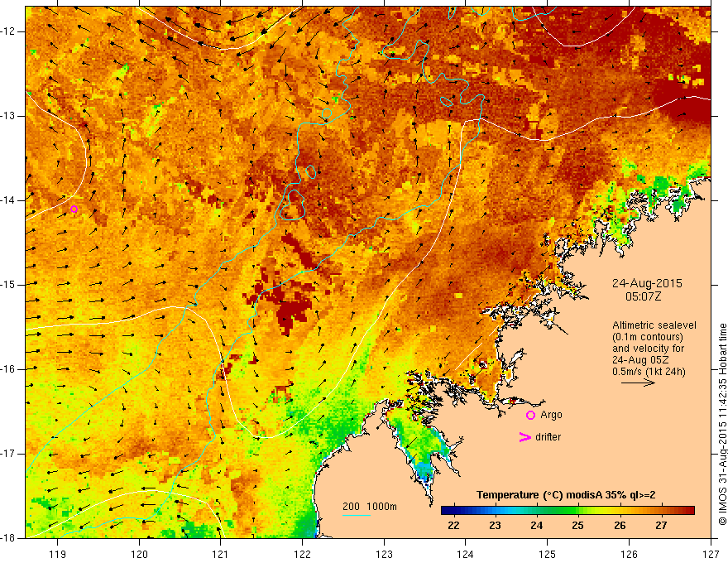Click the magenta drifter legend arrowhead
This screenshot has width=728, height=563.
(524, 437)
